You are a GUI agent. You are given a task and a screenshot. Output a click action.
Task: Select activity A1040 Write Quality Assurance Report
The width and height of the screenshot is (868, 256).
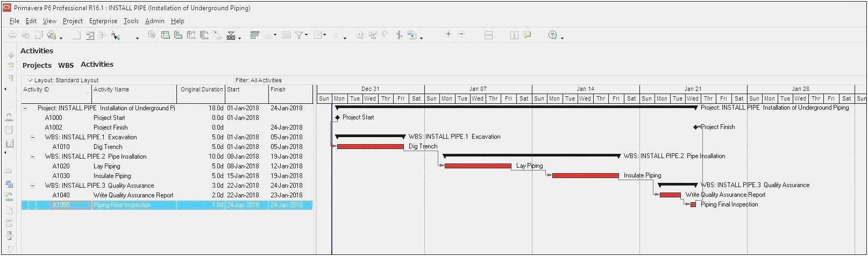[167, 195]
